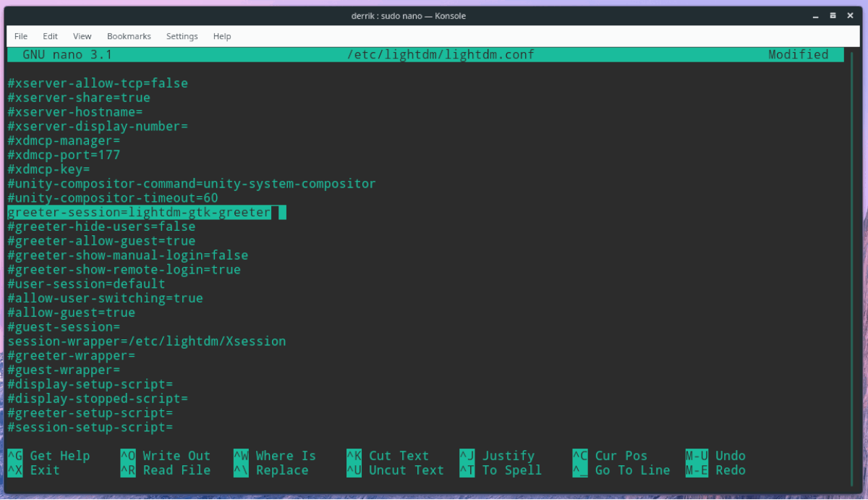Close the Konsole window
Screen dimensions: 868x500
tap(851, 15)
